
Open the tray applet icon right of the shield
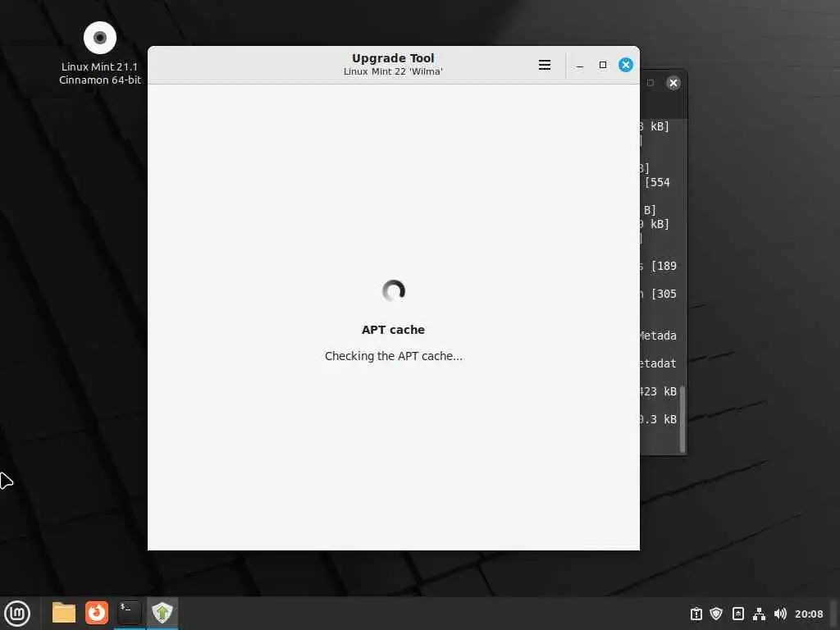tap(737, 614)
